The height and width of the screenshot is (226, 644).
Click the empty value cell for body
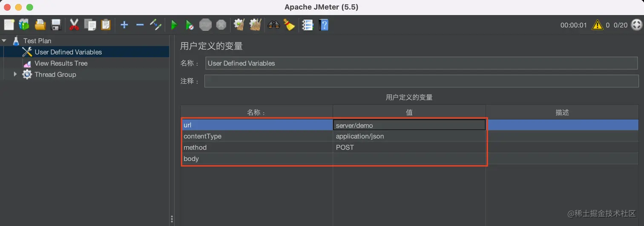pyautogui.click(x=409, y=159)
